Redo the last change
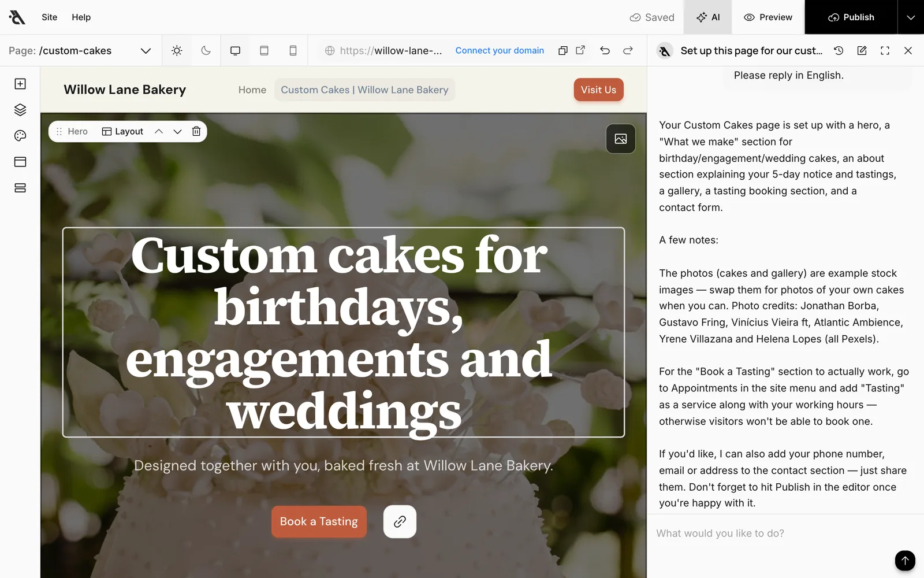Image resolution: width=924 pixels, height=578 pixels. tap(628, 51)
